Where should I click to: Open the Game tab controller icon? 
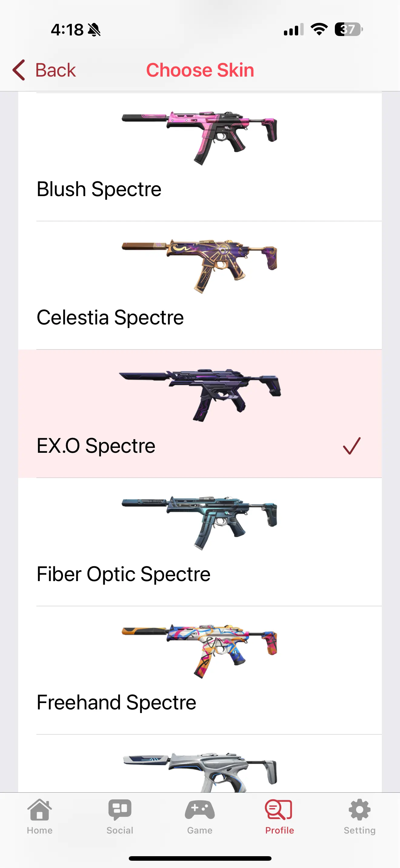pos(200,810)
